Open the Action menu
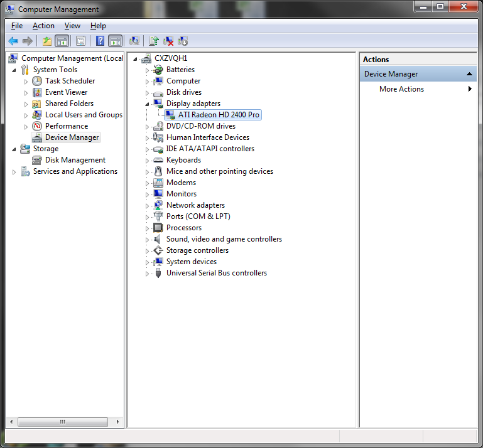Image resolution: width=483 pixels, height=448 pixels. 43,26
